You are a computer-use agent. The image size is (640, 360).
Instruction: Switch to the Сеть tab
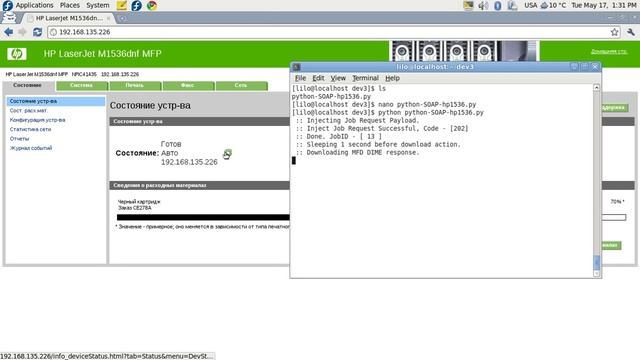coord(240,85)
